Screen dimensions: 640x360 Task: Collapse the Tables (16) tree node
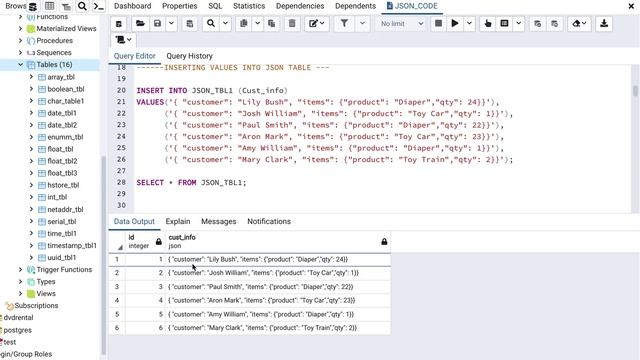point(20,64)
